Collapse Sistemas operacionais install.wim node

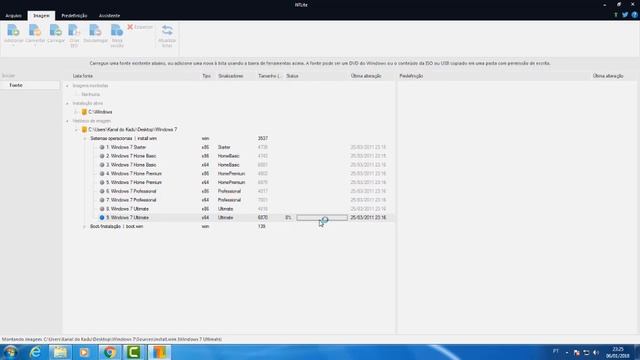[85, 138]
